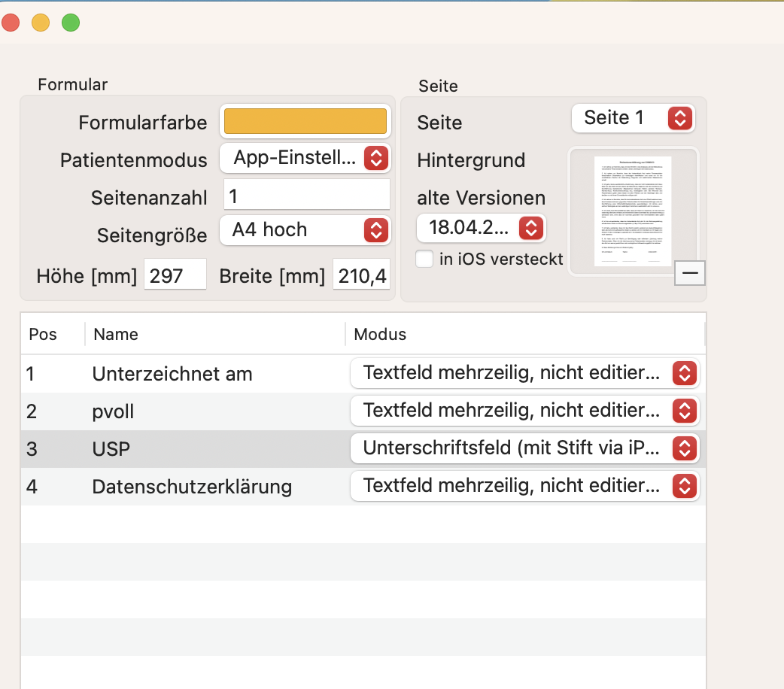784x689 pixels.
Task: Open Modus dropdown for Datenschutzerklärung row
Action: 524,486
